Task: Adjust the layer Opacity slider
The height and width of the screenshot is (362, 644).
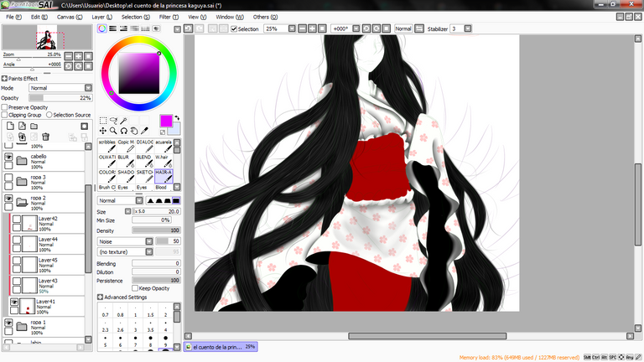Action: [60, 98]
